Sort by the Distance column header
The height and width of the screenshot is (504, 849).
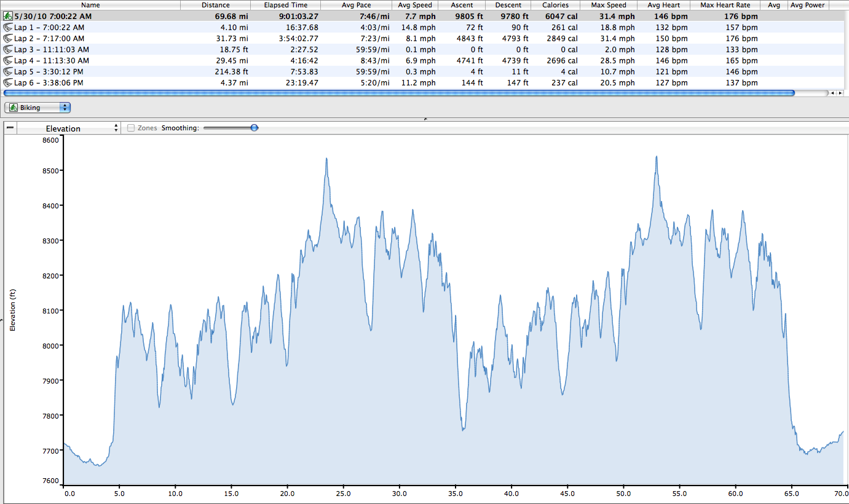coord(215,5)
